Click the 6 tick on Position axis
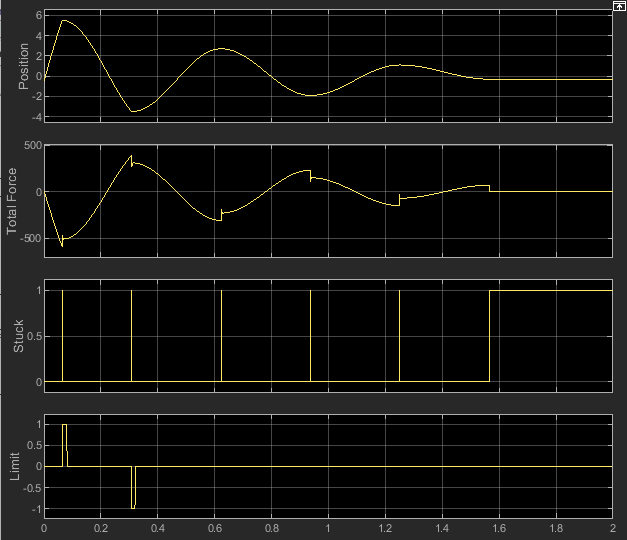 coord(36,16)
